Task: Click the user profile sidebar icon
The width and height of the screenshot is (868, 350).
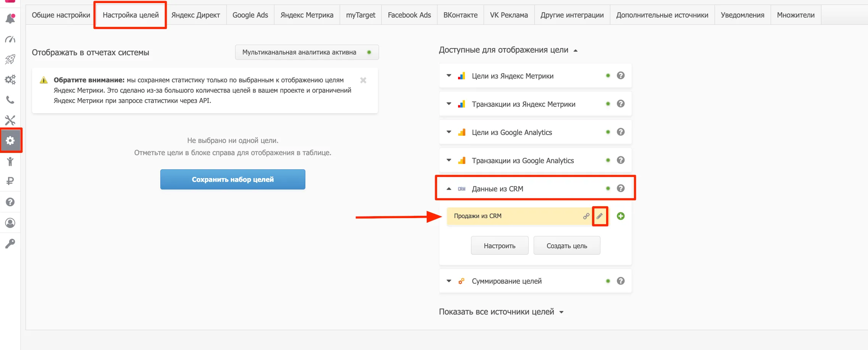Action: [x=10, y=223]
